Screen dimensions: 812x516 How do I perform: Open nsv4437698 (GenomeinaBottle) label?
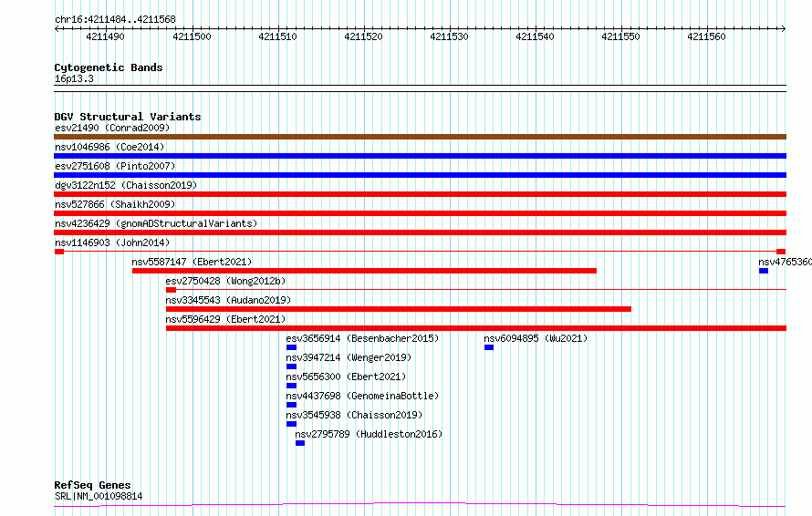(x=362, y=396)
